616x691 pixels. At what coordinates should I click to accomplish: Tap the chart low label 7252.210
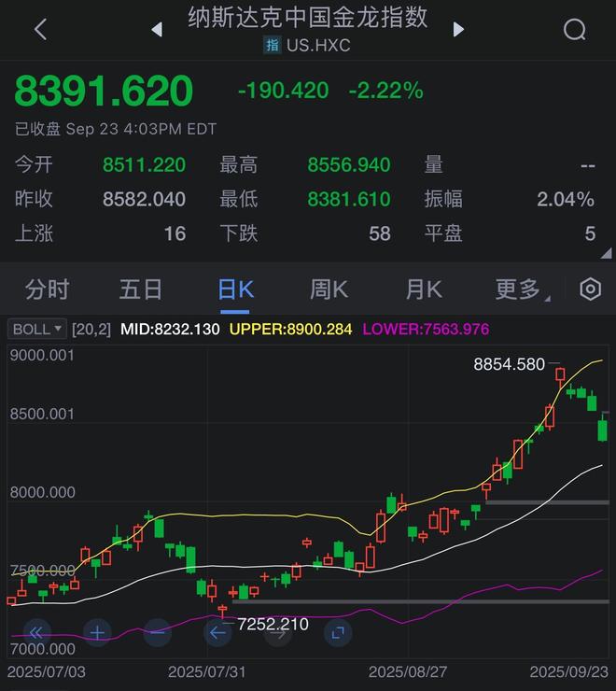coord(273,624)
